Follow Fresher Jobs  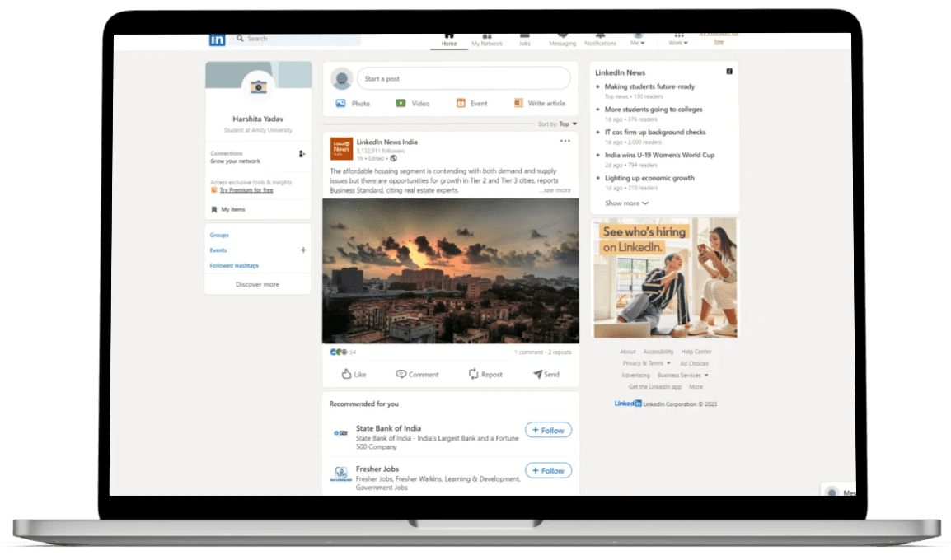click(548, 471)
